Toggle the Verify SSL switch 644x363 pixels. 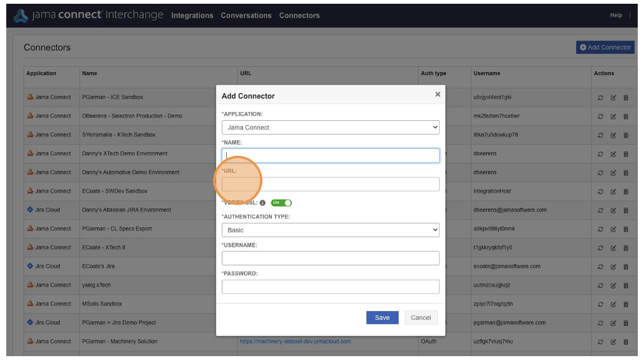click(281, 203)
